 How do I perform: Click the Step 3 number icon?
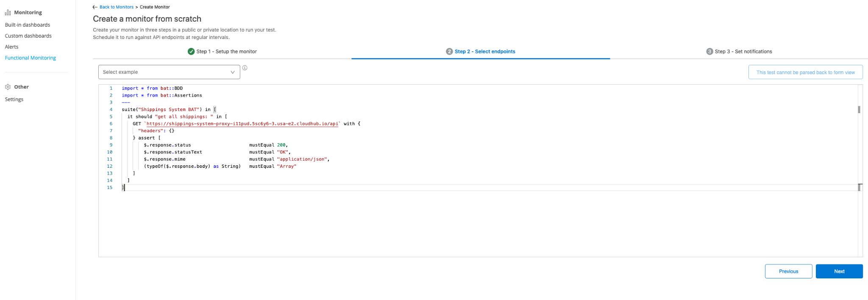(709, 51)
